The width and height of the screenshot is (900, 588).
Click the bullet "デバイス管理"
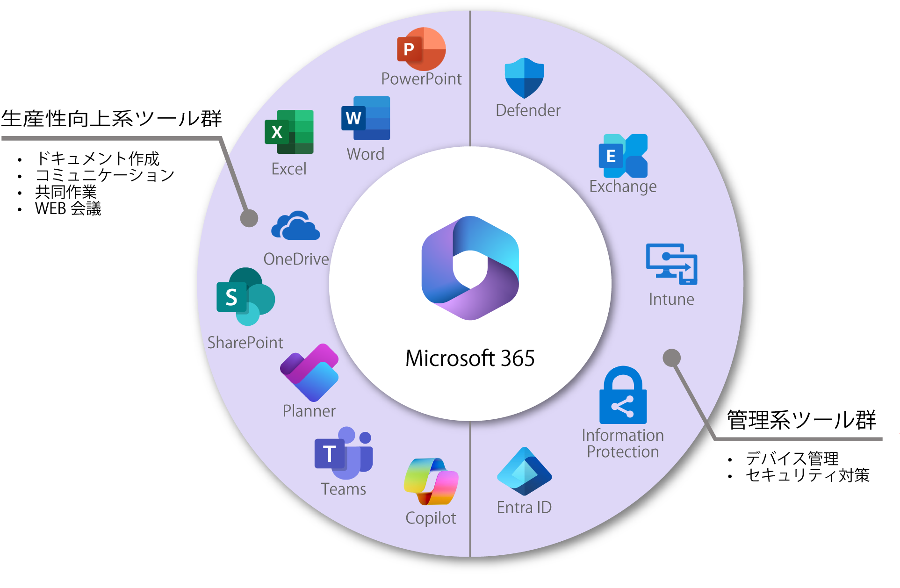tap(792, 459)
